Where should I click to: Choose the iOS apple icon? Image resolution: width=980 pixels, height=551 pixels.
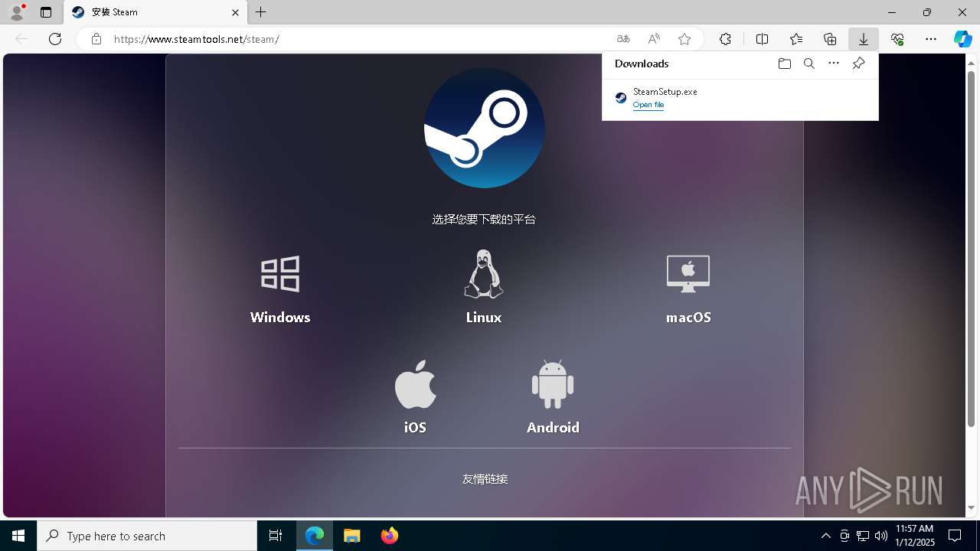tap(415, 384)
